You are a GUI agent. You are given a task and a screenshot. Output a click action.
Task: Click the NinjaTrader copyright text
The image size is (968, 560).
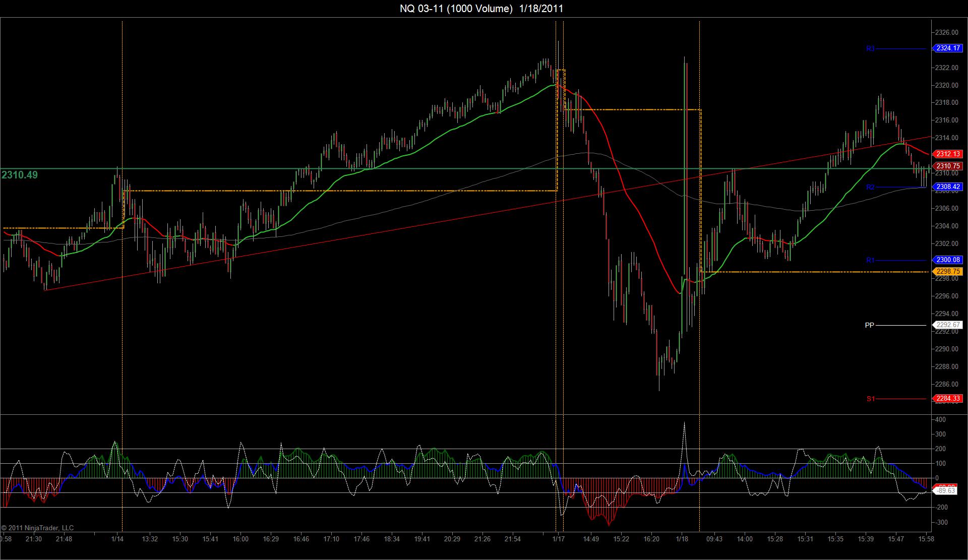[x=37, y=528]
